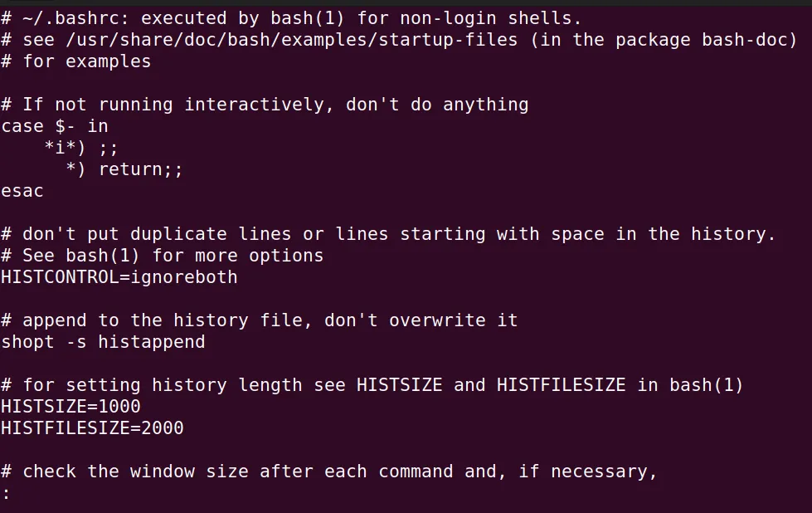Click the word HISTFILESIZE in the comment
This screenshot has width=812, height=513.
(561, 385)
